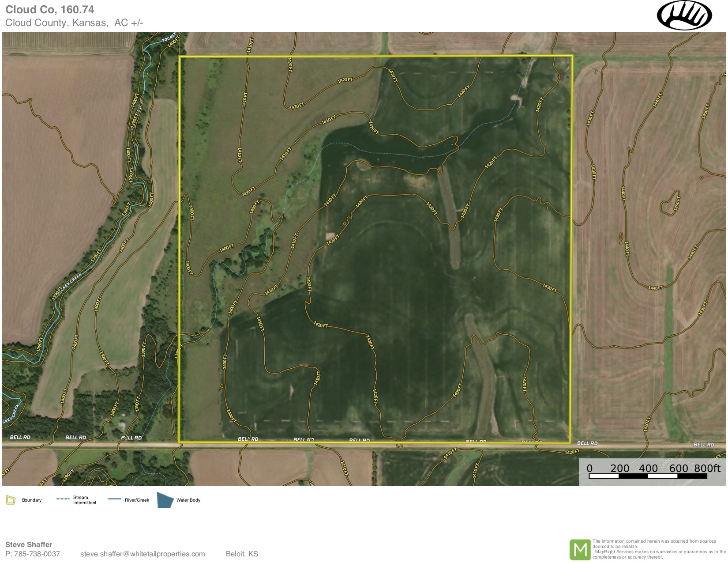
Task: Click the Beloit, KS location text
Action: point(242,554)
